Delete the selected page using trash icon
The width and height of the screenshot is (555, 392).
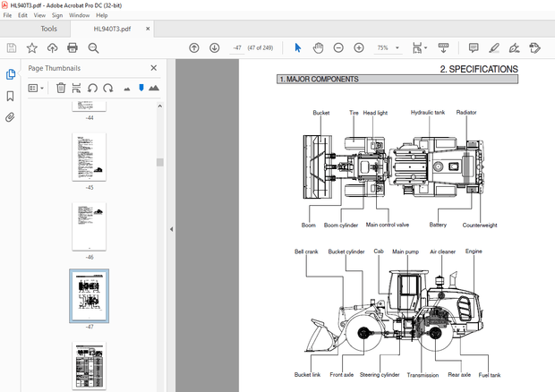tap(61, 88)
